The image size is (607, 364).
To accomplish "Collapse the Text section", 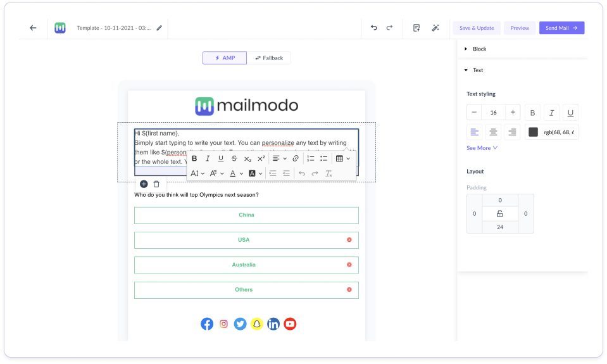I will 474,70.
